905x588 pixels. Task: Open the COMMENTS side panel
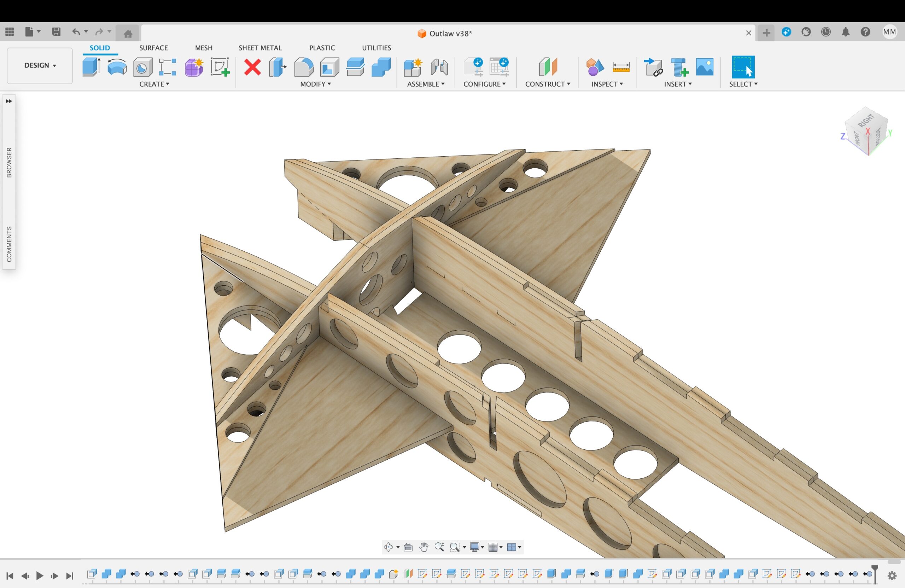(x=9, y=244)
